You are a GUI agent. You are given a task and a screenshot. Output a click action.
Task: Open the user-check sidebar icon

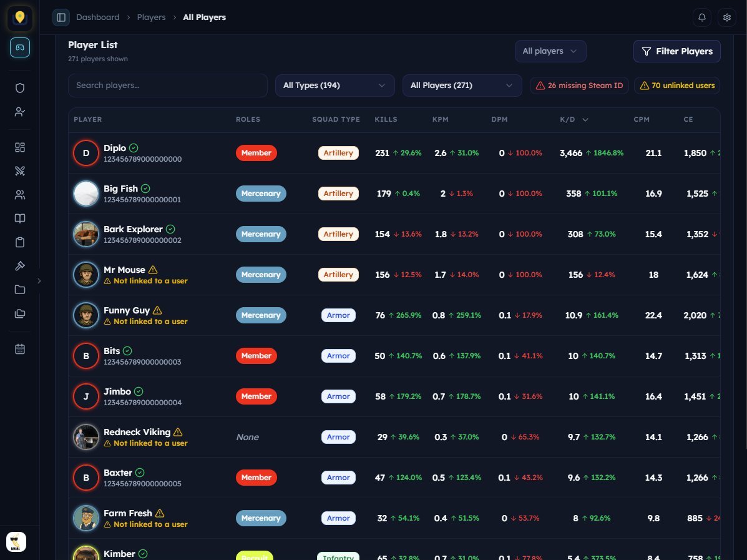(x=19, y=112)
